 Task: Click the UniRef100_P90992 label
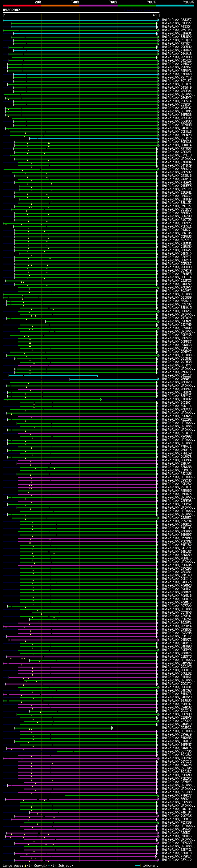click(x=177, y=436)
